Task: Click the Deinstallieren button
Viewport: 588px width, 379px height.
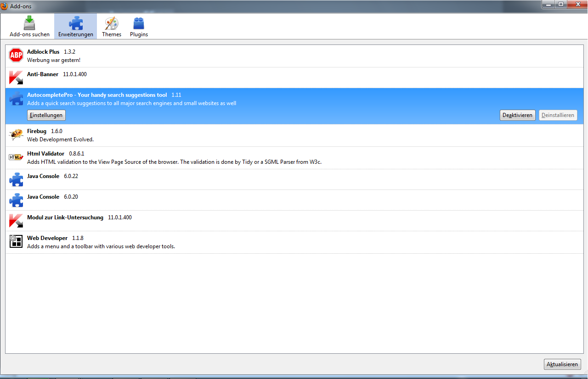Action: (x=558, y=115)
